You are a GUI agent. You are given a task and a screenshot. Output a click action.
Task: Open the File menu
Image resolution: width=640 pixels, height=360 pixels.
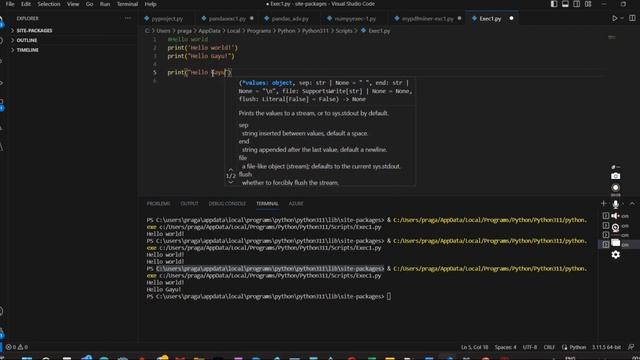(10, 4)
